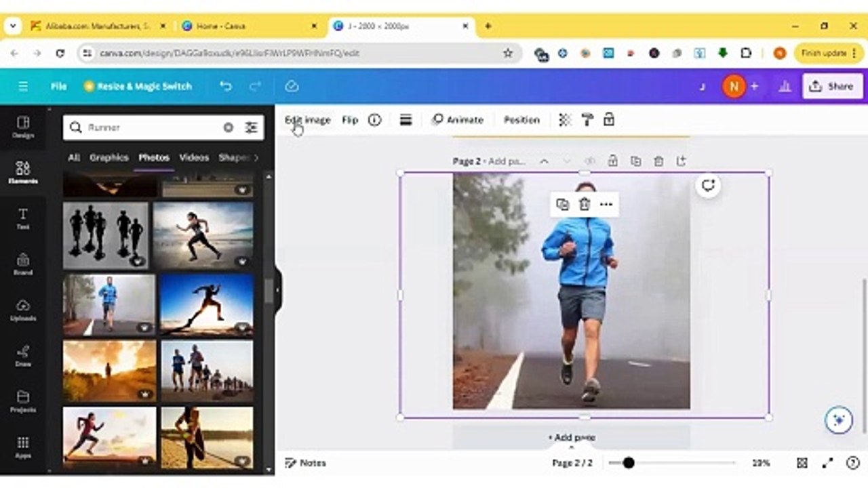Open the Canva main hamburger menu
Image resolution: width=868 pixels, height=488 pixels.
[x=23, y=86]
